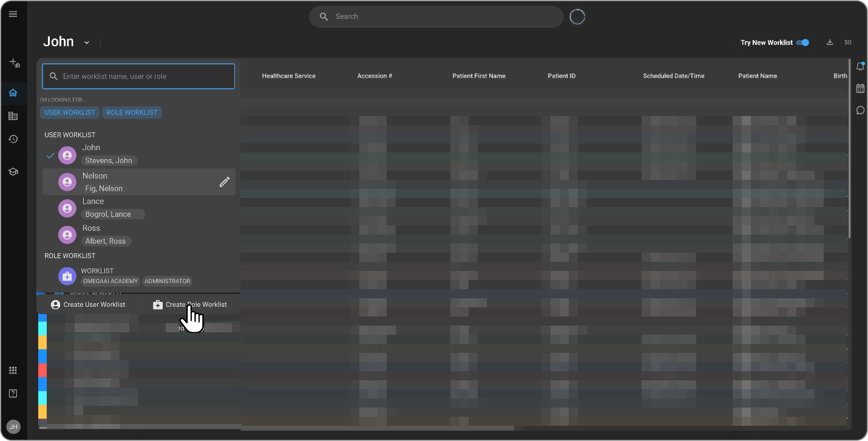Click Create Role Worklist
868x441 pixels.
click(x=189, y=304)
